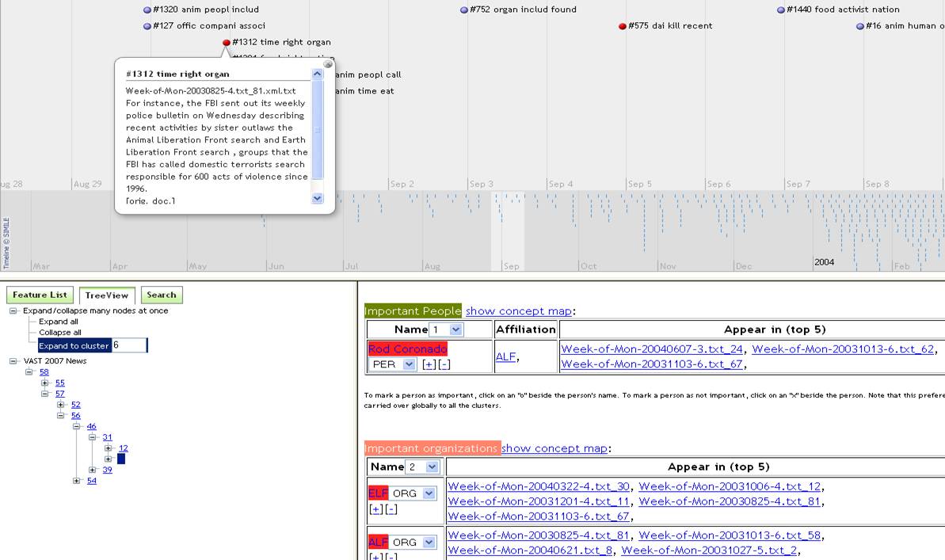Click scroll up arrow in popup bubble
The height and width of the screenshot is (560, 945).
[x=318, y=74]
